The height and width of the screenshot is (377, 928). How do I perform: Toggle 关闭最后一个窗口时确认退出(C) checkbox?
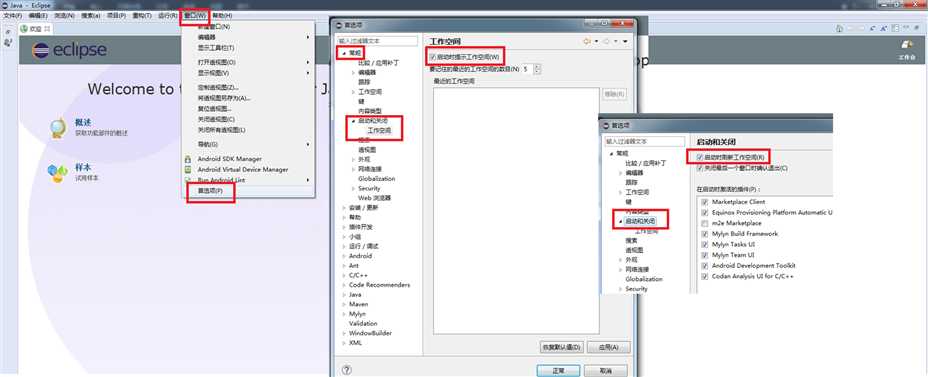click(700, 168)
